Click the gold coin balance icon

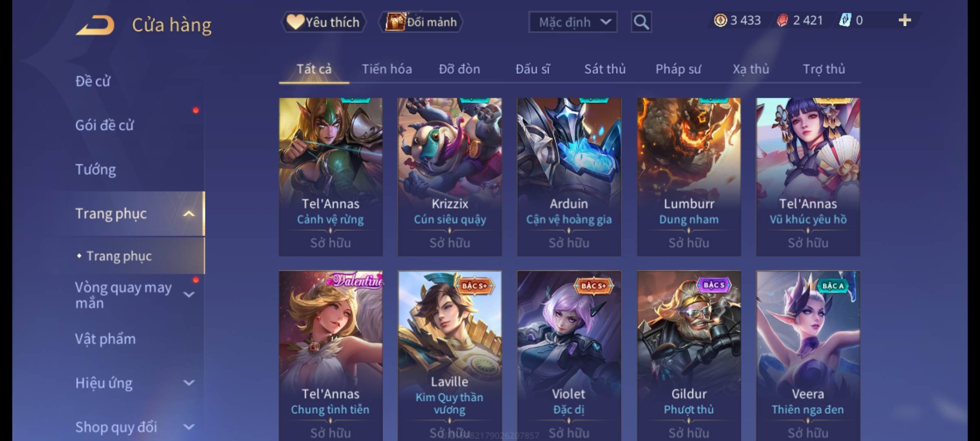pos(720,20)
